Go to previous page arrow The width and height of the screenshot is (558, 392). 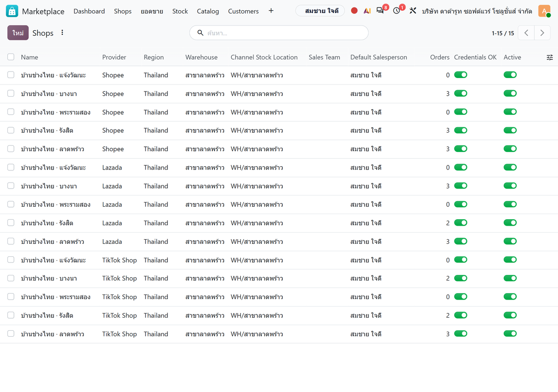[x=526, y=33]
